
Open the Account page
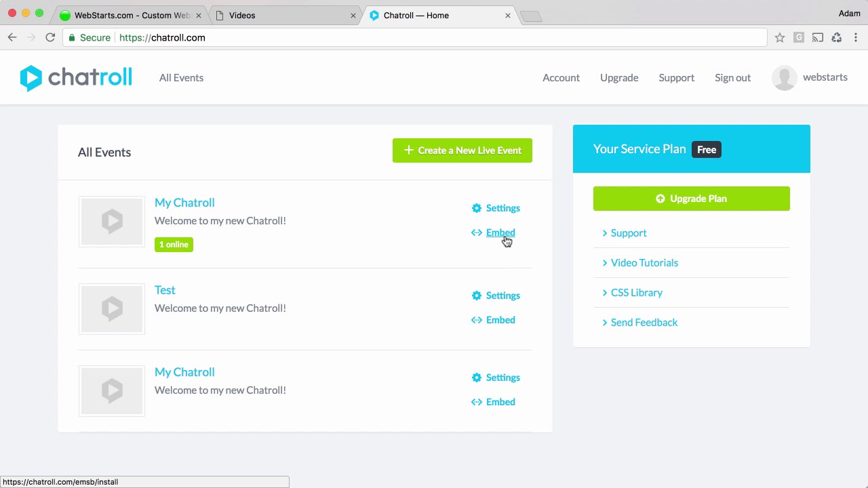(561, 78)
